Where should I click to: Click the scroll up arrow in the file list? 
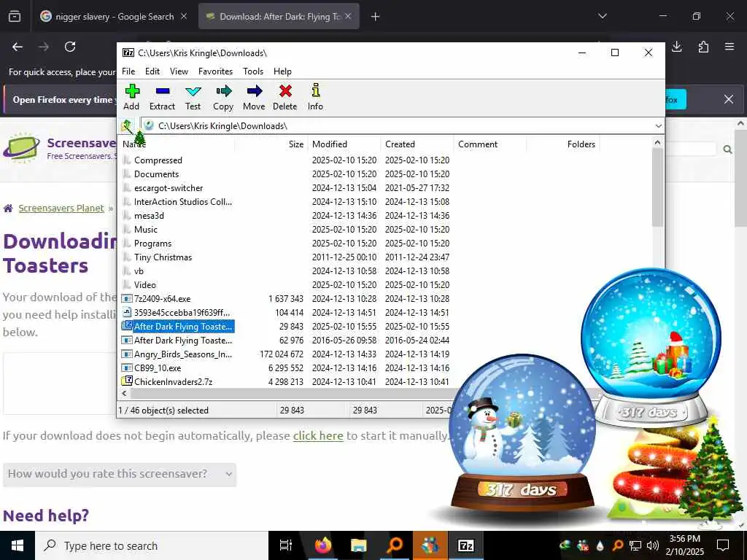(x=657, y=142)
